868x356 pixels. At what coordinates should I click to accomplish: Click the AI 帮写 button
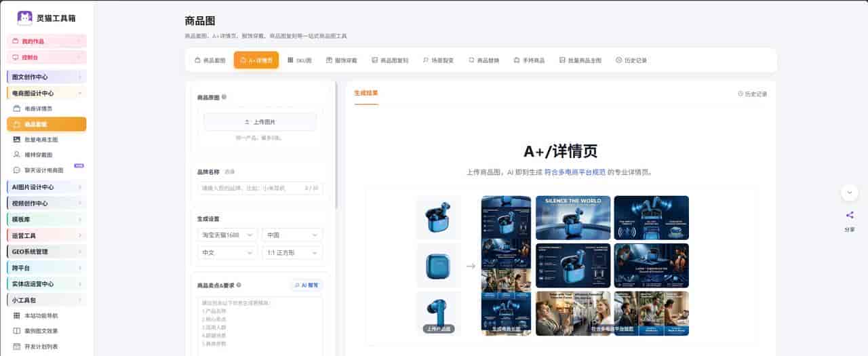point(307,285)
